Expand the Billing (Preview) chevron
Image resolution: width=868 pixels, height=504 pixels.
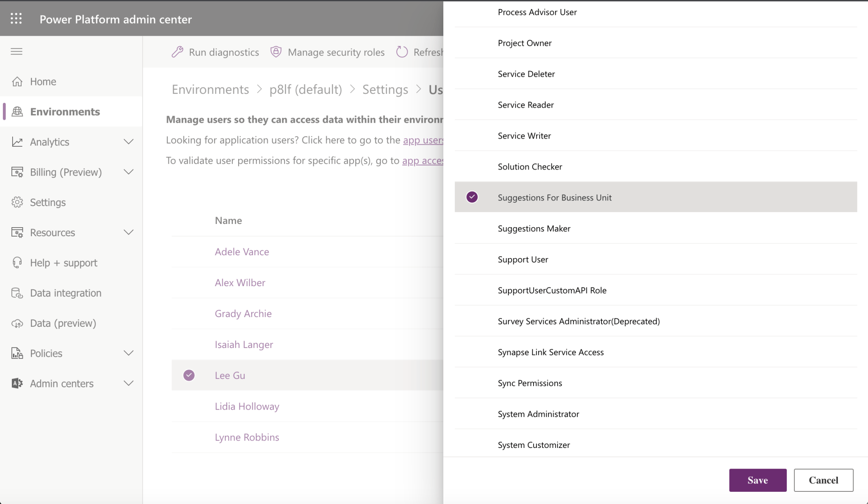[128, 172]
